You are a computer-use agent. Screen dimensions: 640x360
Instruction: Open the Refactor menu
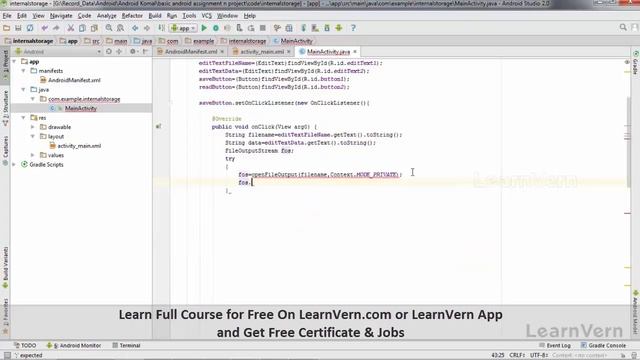click(x=132, y=16)
